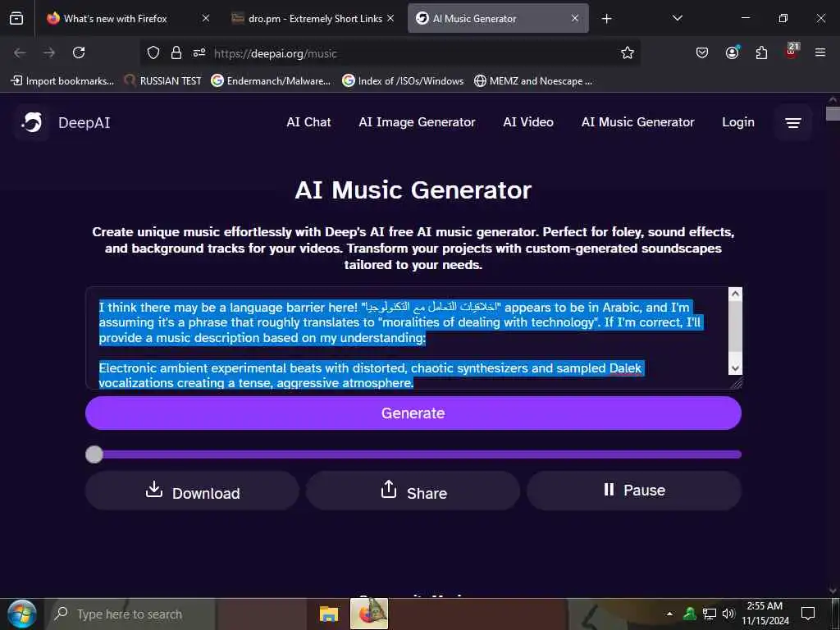
Task: Share the generated track
Action: [413, 491]
